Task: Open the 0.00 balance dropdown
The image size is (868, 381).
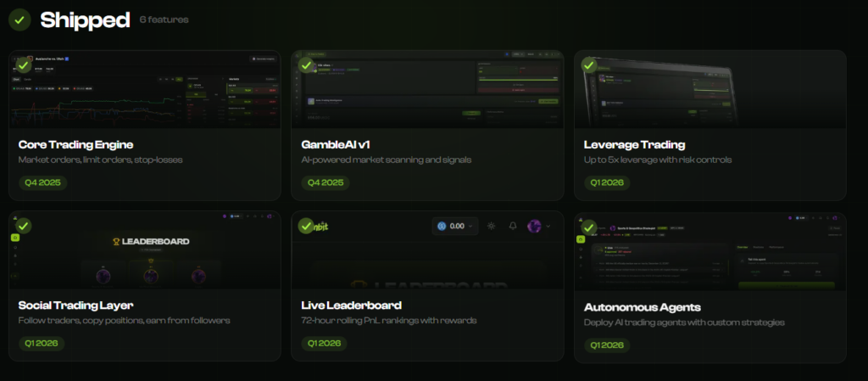Action: pos(454,226)
